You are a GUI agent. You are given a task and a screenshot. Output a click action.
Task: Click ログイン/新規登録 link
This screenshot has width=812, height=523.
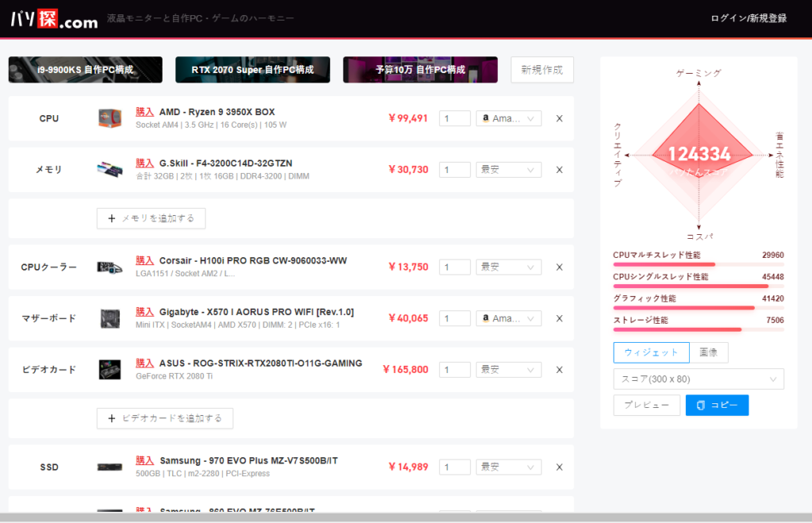[x=749, y=18]
